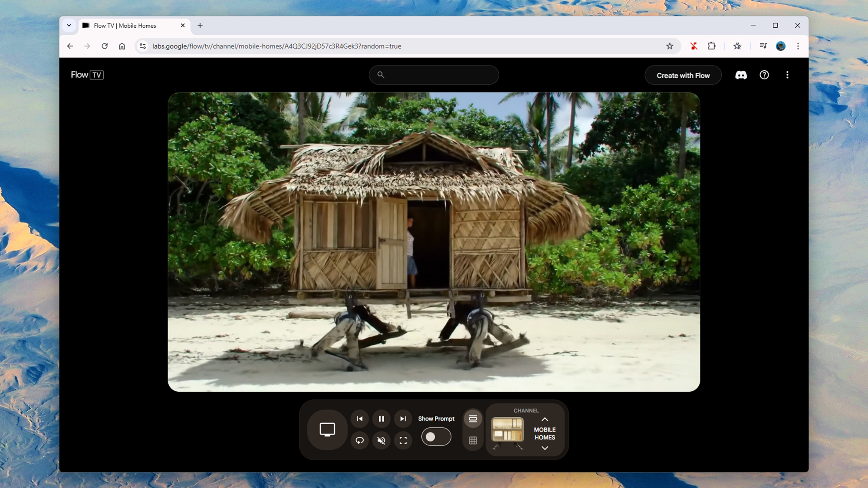Turn on the Show Prompt switch
This screenshot has height=488, width=868.
click(436, 436)
